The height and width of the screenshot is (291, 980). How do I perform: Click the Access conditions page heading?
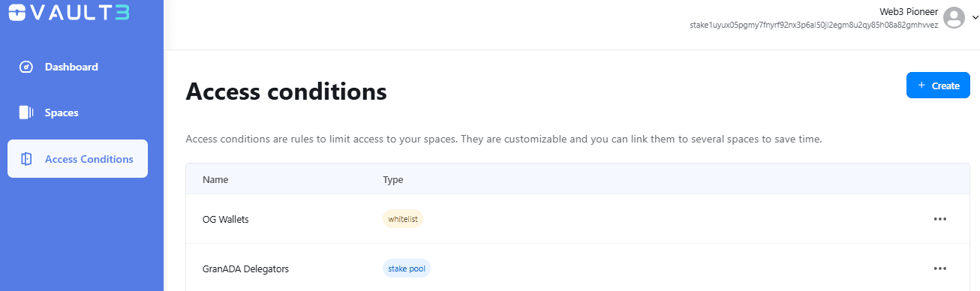click(x=286, y=91)
